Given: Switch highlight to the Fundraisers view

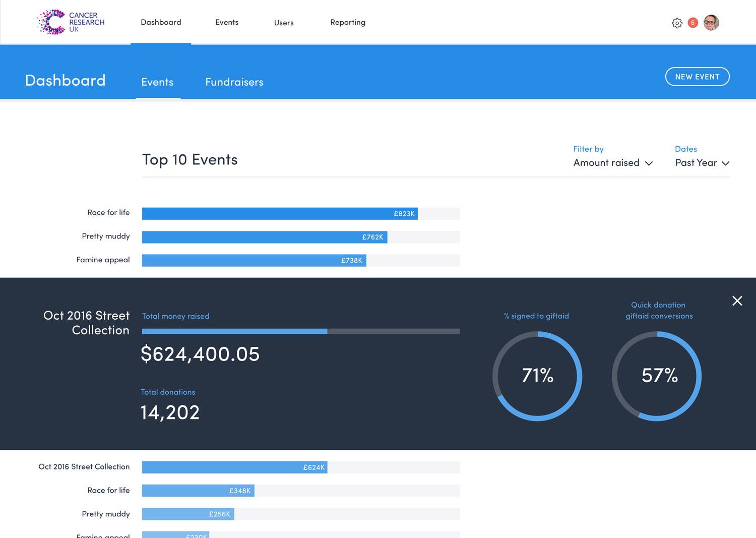Looking at the screenshot, I should (x=234, y=82).
